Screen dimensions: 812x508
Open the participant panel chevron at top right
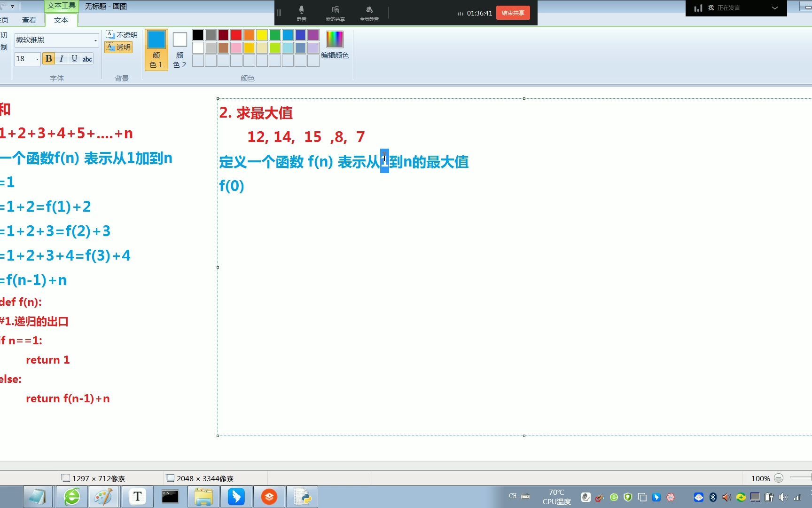(775, 8)
